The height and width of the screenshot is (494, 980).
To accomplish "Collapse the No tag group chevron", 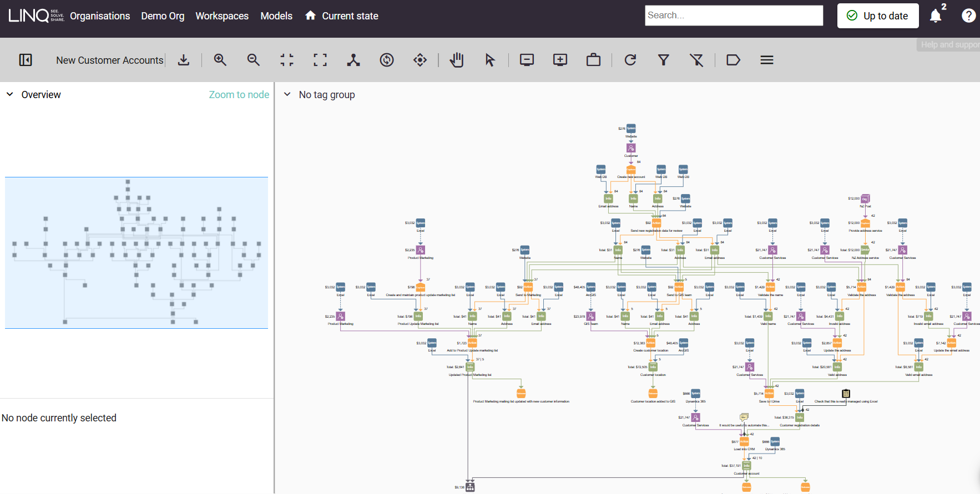I will tap(287, 94).
